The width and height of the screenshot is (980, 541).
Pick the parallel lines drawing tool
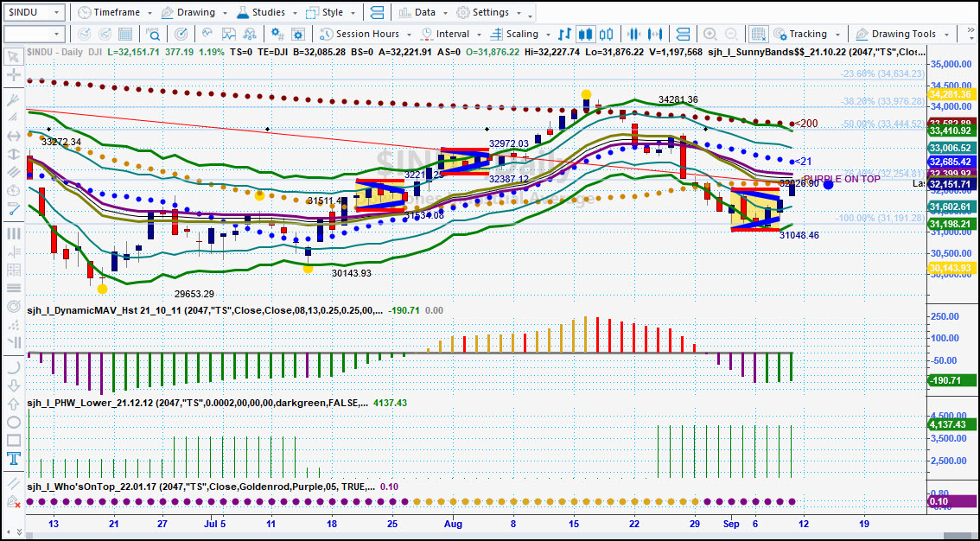point(12,173)
